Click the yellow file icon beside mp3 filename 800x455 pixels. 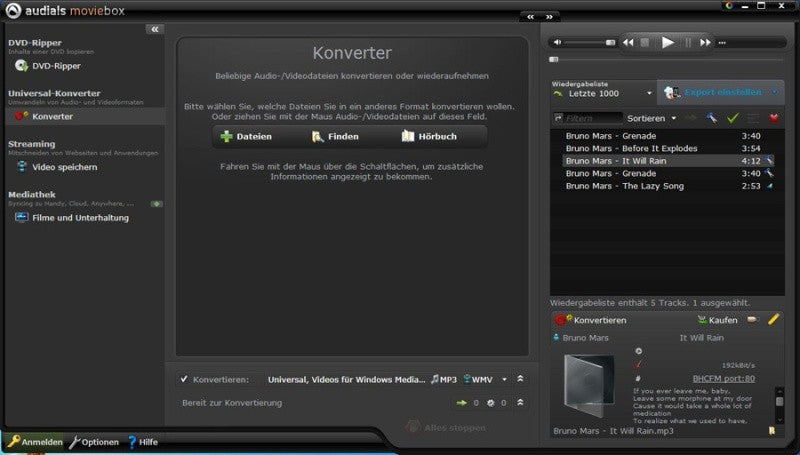[x=772, y=431]
